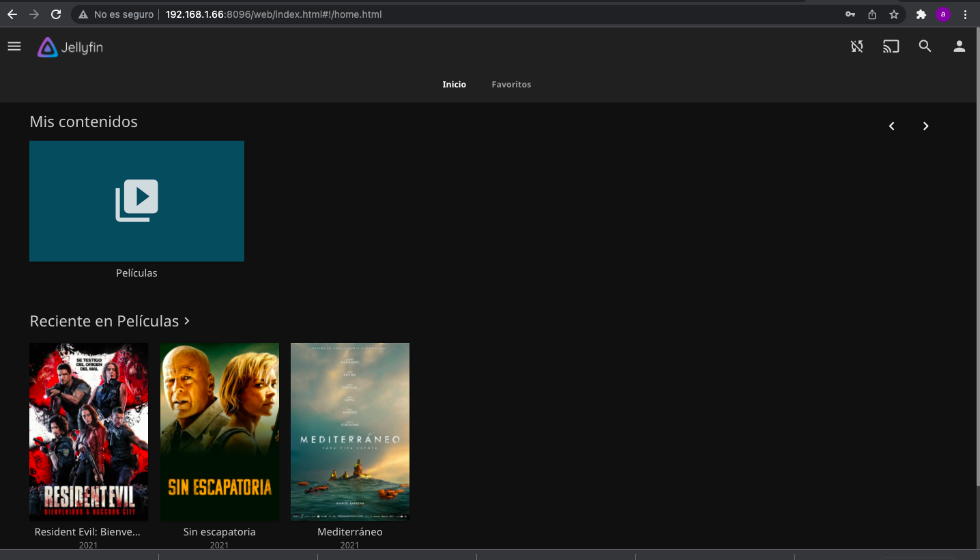This screenshot has width=980, height=560.
Task: Click the Mediterráneo title link
Action: click(349, 531)
